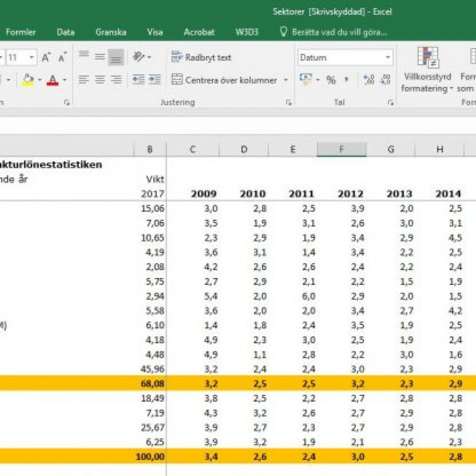Align cell text to the vertical middle
Screen dimensions: 476x476
pos(100,57)
